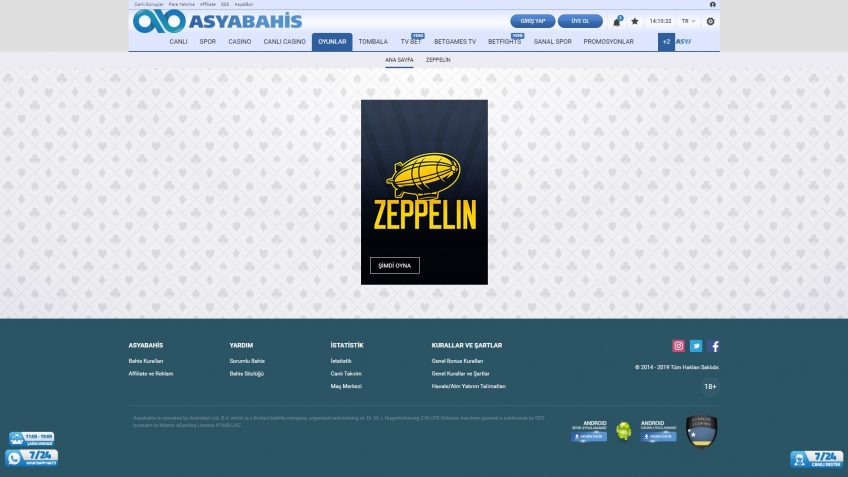
Task: Open Affiliate ve Reklam footer link
Action: pos(151,374)
